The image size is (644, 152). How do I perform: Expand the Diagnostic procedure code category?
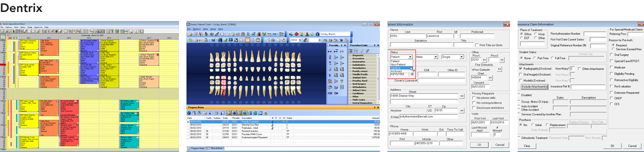[351, 55]
